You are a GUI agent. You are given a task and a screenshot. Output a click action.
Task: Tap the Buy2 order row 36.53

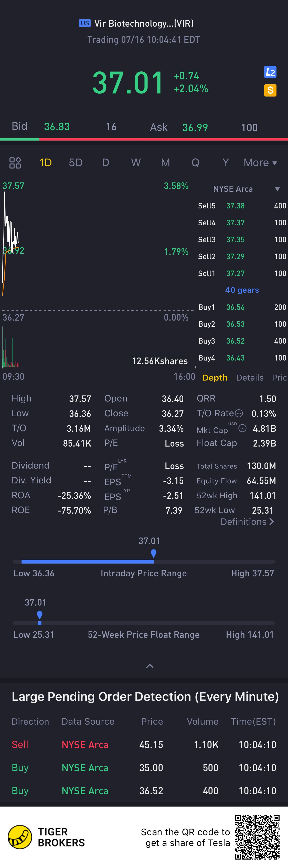click(x=242, y=324)
